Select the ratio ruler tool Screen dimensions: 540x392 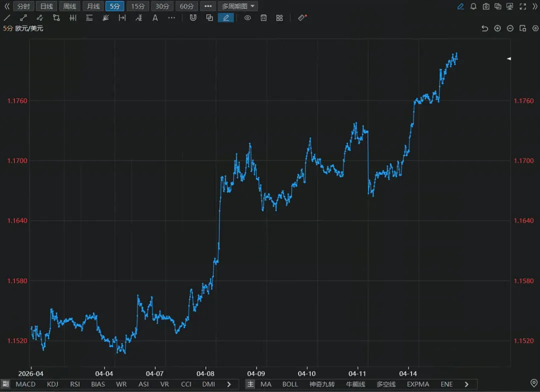139,18
